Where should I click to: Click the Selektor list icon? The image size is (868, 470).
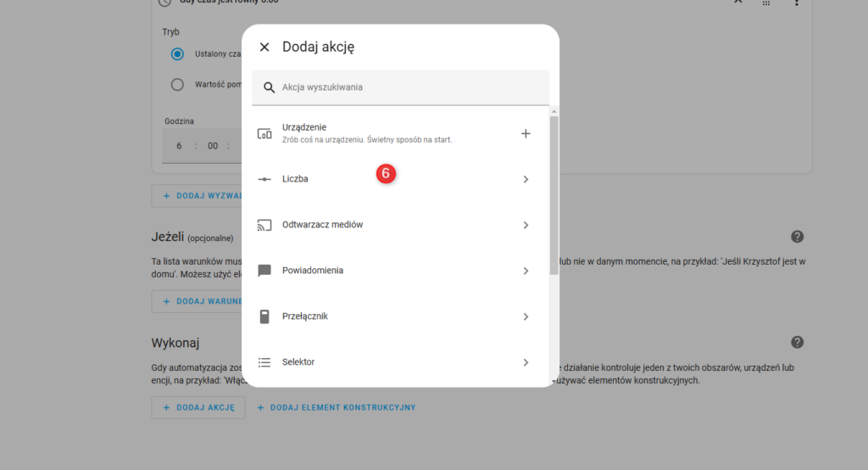click(x=264, y=362)
